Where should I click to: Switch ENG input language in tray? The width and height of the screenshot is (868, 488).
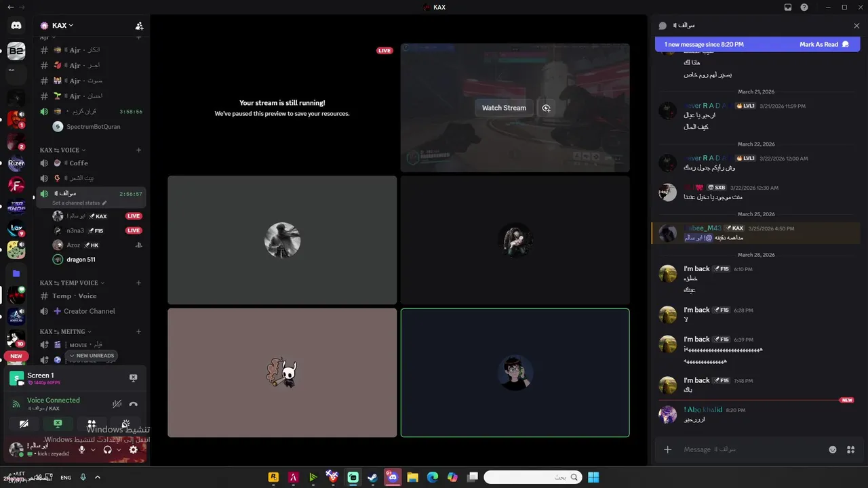pyautogui.click(x=66, y=477)
